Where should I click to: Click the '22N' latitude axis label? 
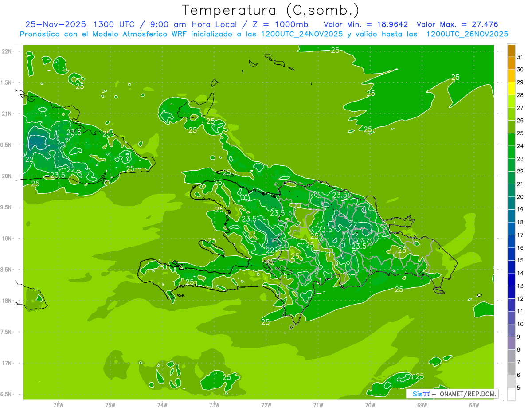point(7,51)
